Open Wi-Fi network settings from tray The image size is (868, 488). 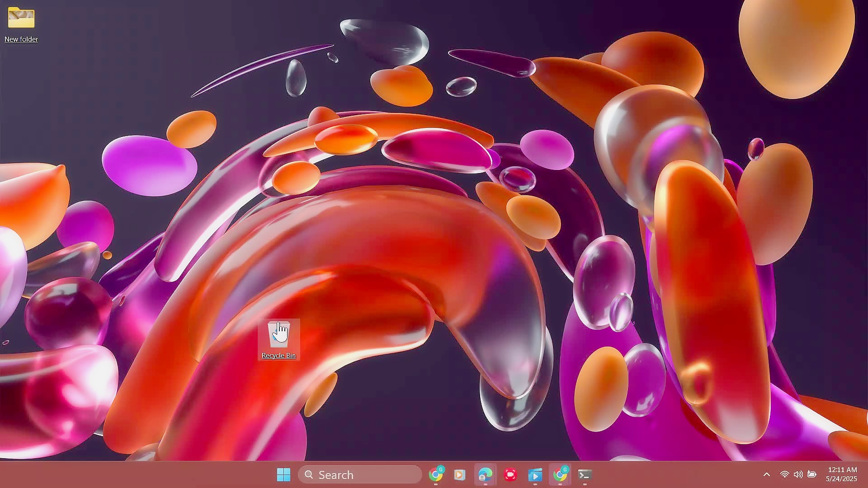tap(785, 474)
